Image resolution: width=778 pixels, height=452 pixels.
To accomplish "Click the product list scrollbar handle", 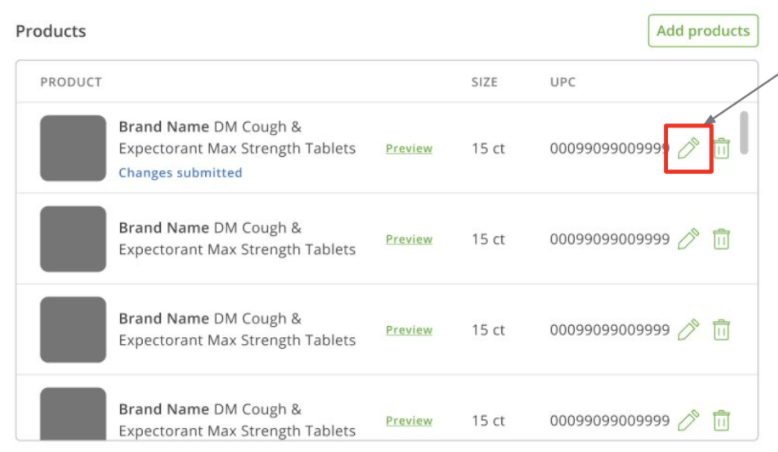I will [744, 132].
